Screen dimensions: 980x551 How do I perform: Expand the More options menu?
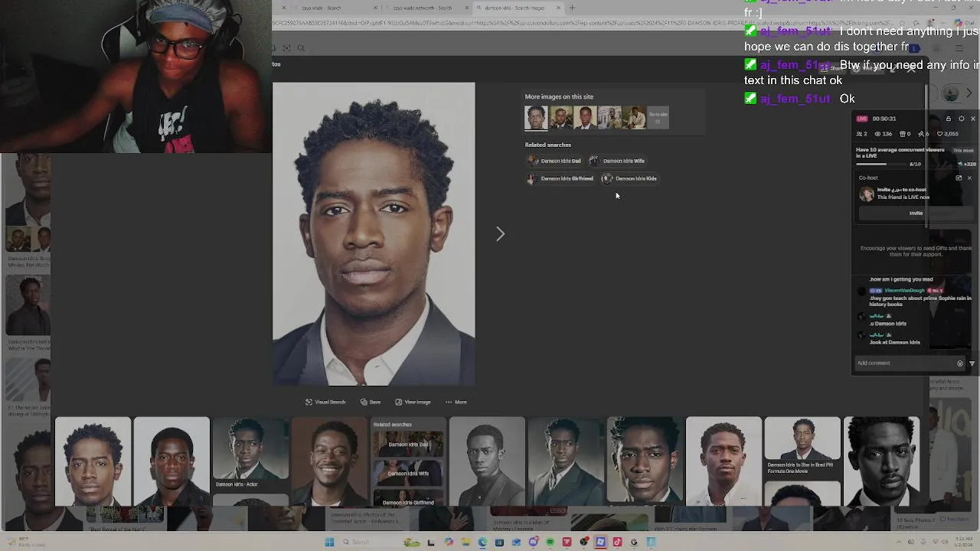click(456, 402)
